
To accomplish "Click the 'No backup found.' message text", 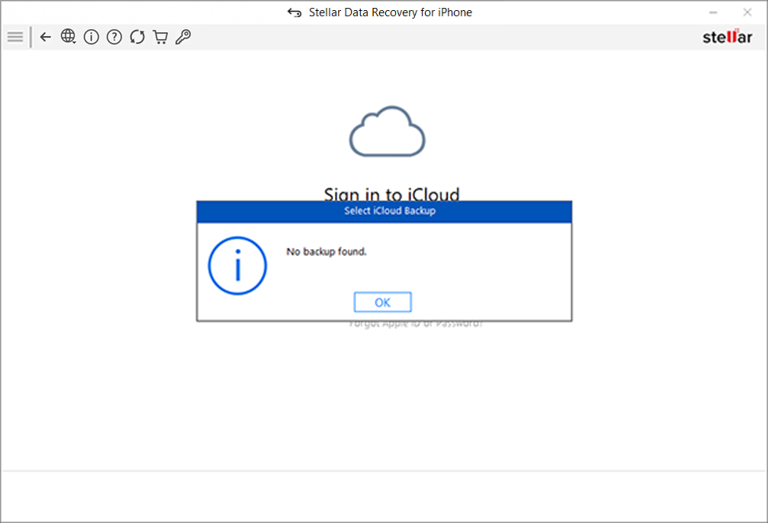I will point(326,252).
